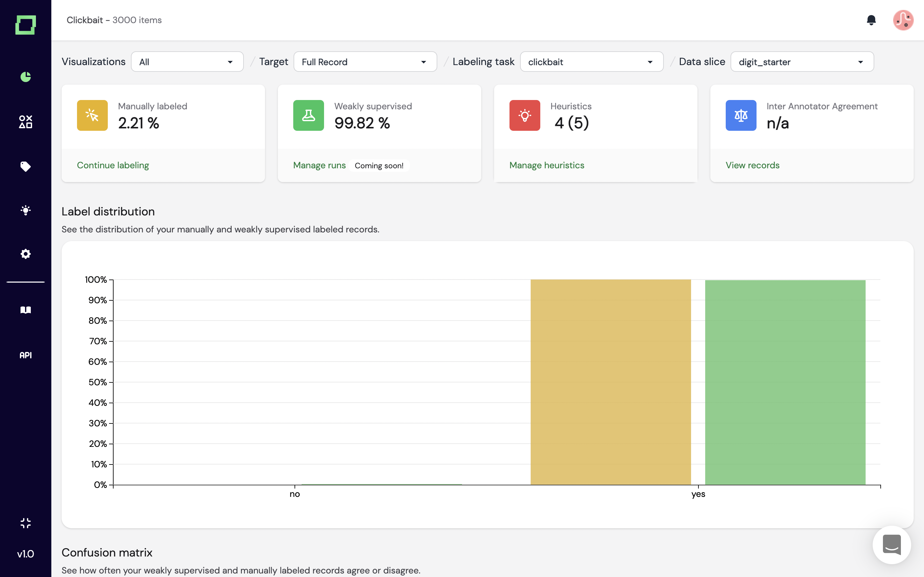Click the yellow yes bar in chart
924x577 pixels.
coord(610,381)
